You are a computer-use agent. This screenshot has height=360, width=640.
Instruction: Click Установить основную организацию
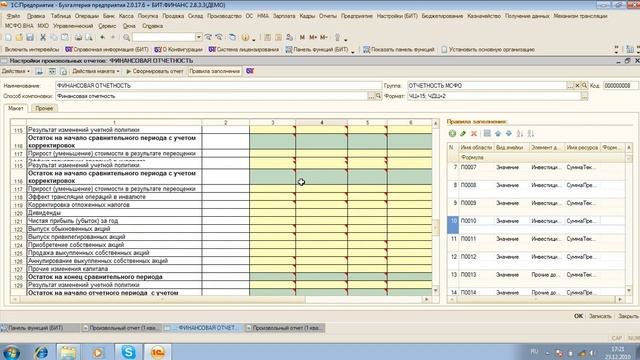(x=488, y=49)
